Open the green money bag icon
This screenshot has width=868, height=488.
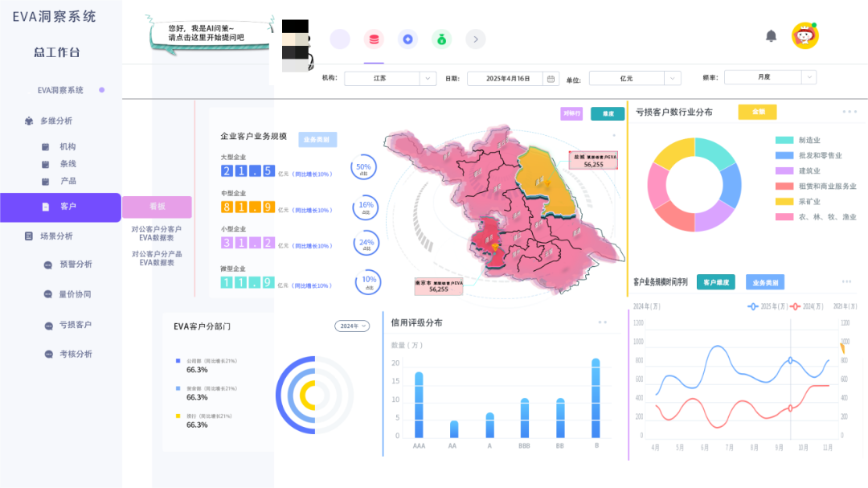pos(441,39)
